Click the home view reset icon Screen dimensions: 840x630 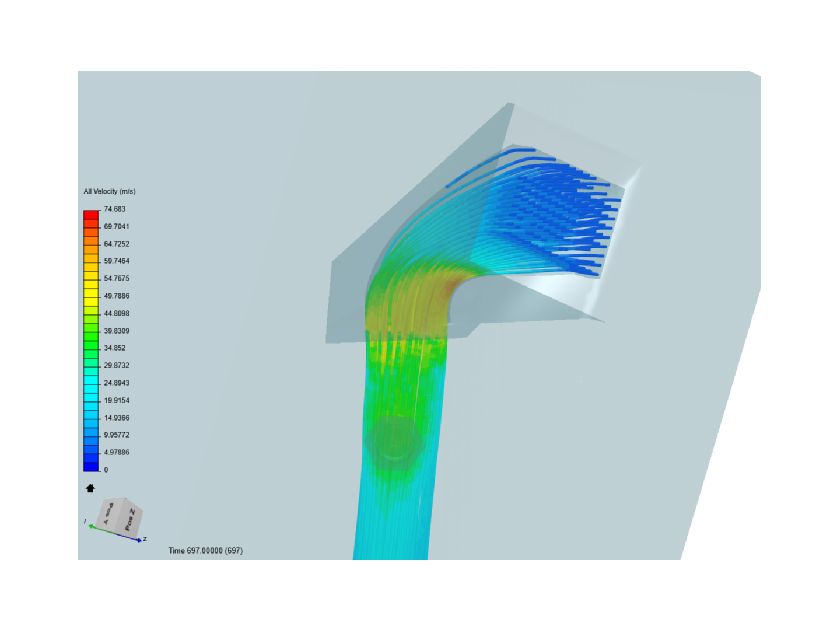tap(90, 488)
